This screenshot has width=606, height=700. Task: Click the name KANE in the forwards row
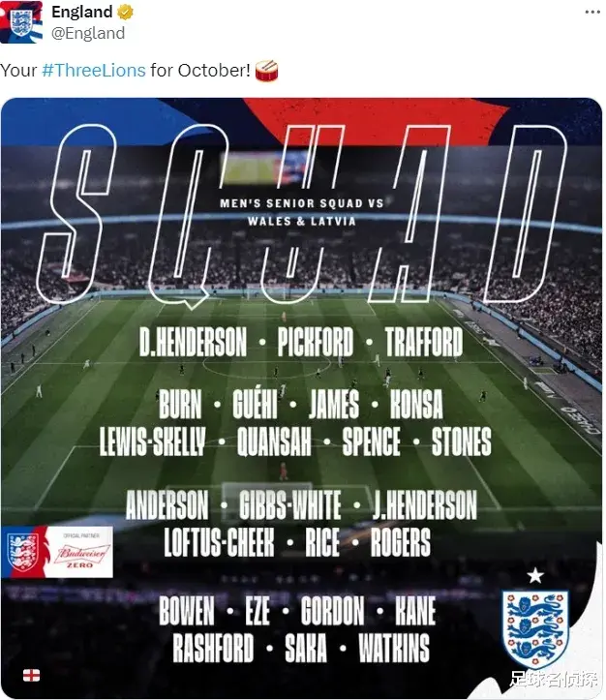415,611
